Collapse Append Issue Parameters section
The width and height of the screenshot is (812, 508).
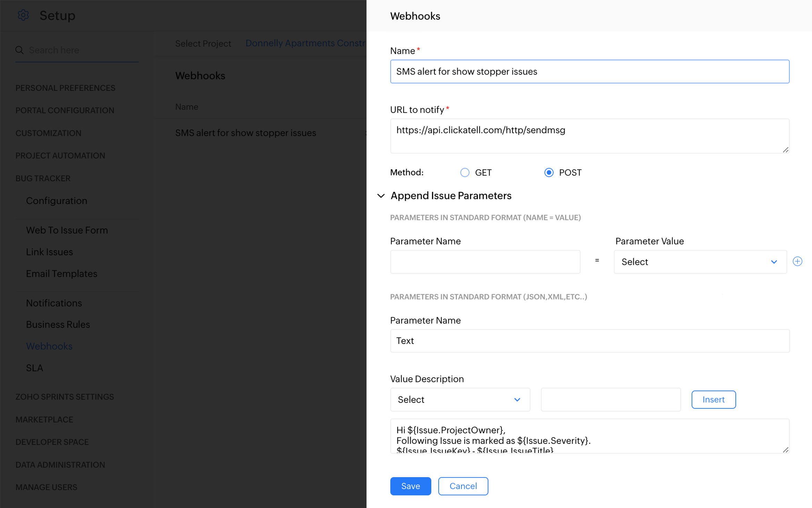point(381,196)
